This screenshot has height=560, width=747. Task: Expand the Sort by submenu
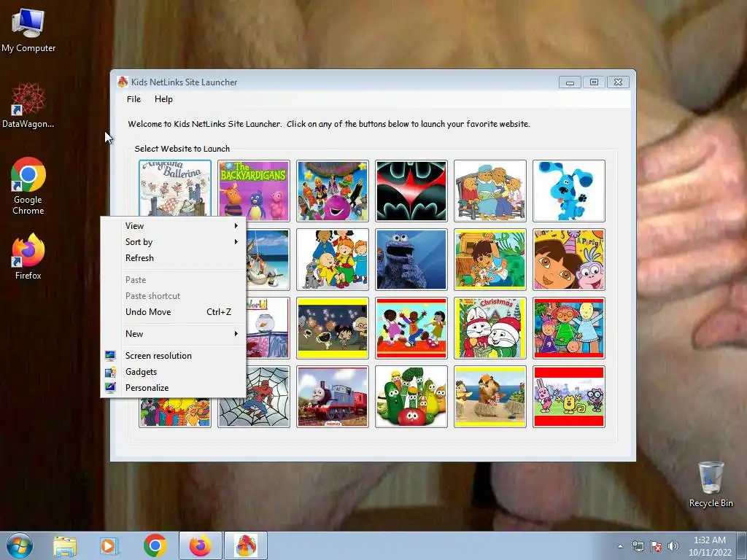(174, 242)
